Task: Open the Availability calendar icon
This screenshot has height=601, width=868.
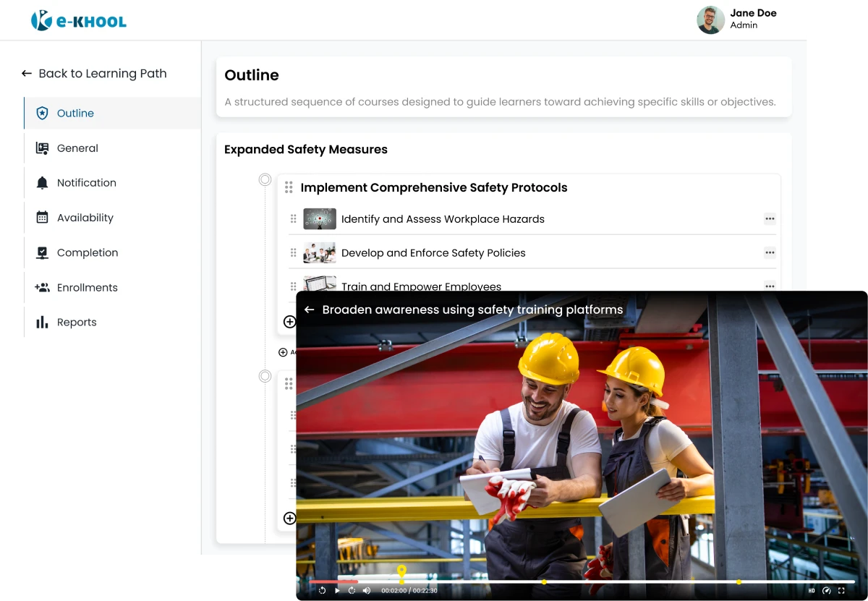Action: (41, 218)
